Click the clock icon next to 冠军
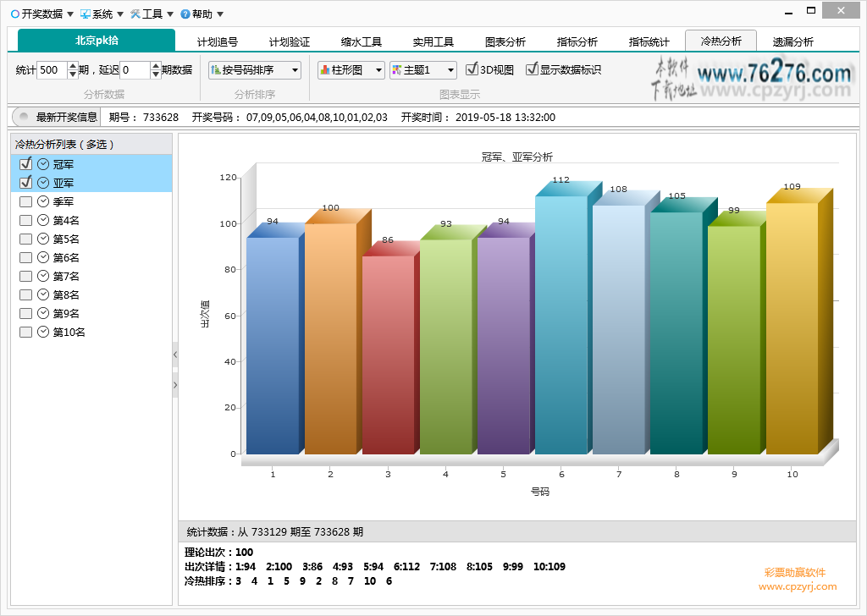Image resolution: width=867 pixels, height=616 pixels. click(x=43, y=164)
